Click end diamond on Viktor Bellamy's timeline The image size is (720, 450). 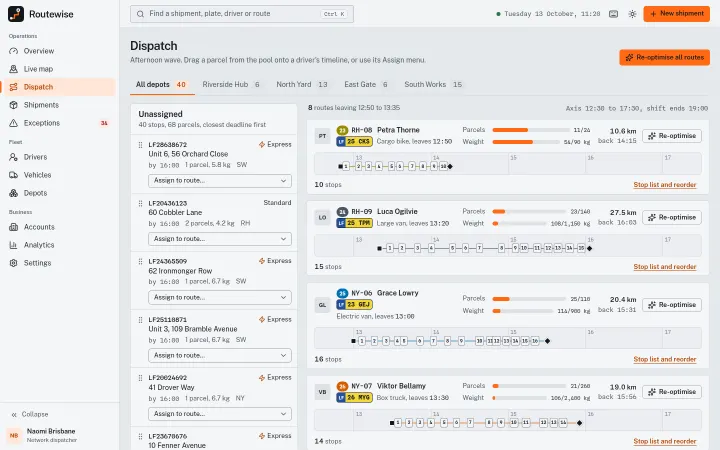[x=579, y=423]
